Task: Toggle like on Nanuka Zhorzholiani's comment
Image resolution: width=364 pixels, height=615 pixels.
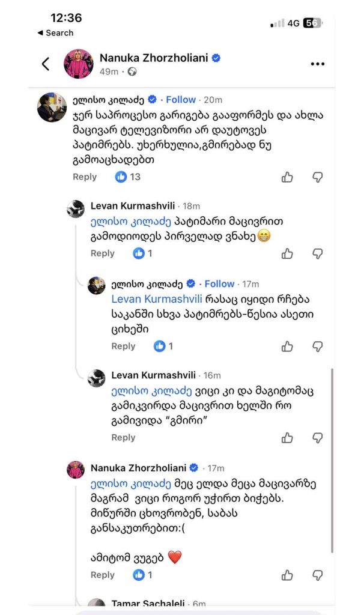Action: pos(287,574)
